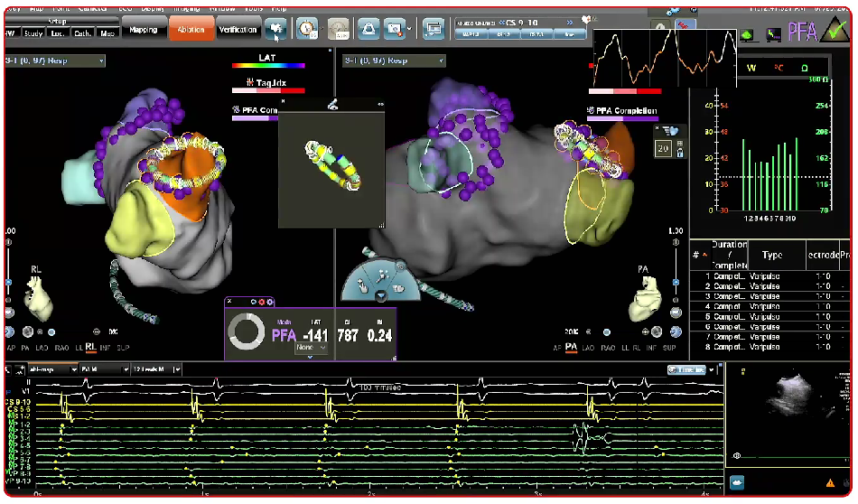Open the None dropdown in PFA panel
The image size is (858, 504).
(310, 348)
